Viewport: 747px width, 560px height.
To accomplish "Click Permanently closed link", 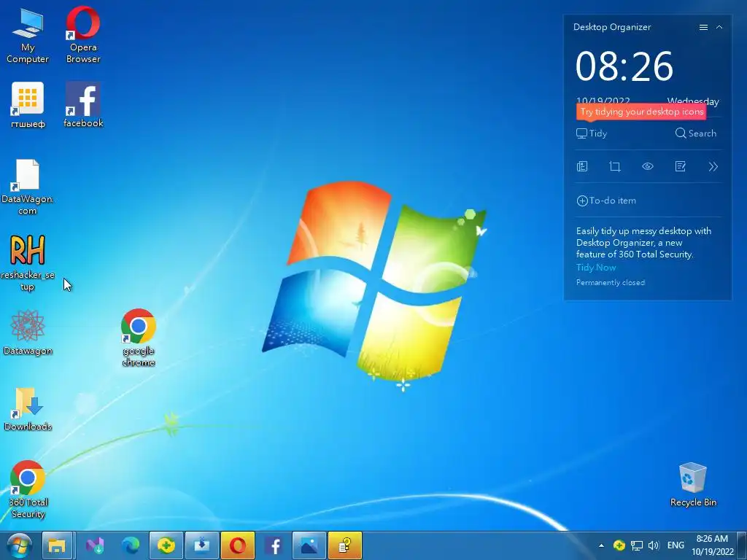I will 611,282.
